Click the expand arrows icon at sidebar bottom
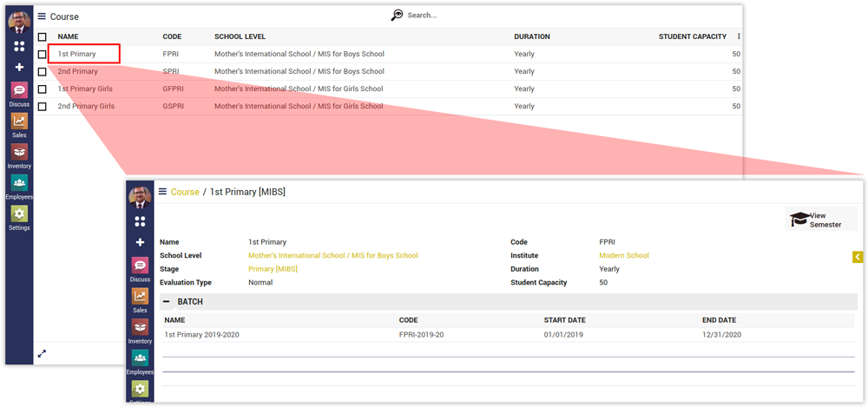This screenshot has height=407, width=868. 42,353
